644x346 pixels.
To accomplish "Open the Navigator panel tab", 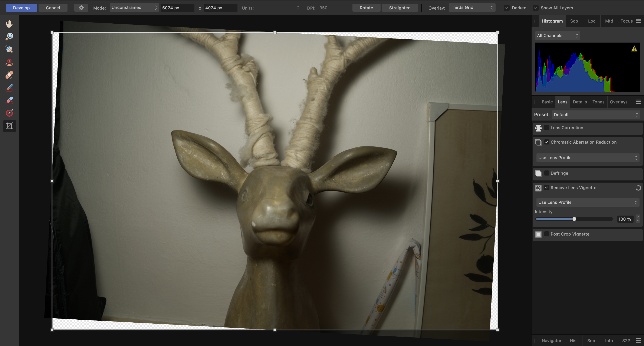I will 551,340.
